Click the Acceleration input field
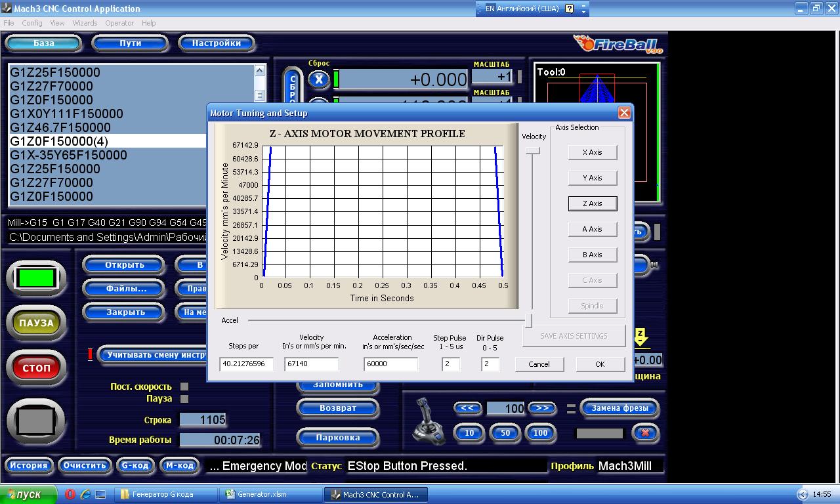 (x=390, y=364)
